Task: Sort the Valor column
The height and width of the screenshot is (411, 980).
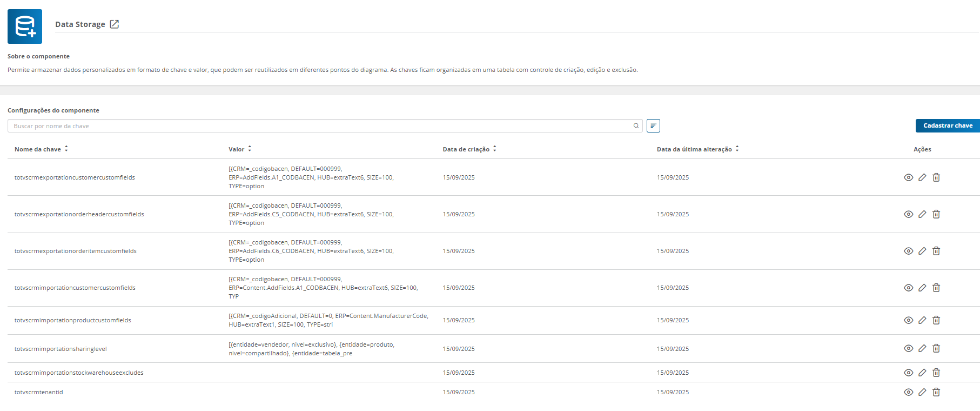Action: 250,149
